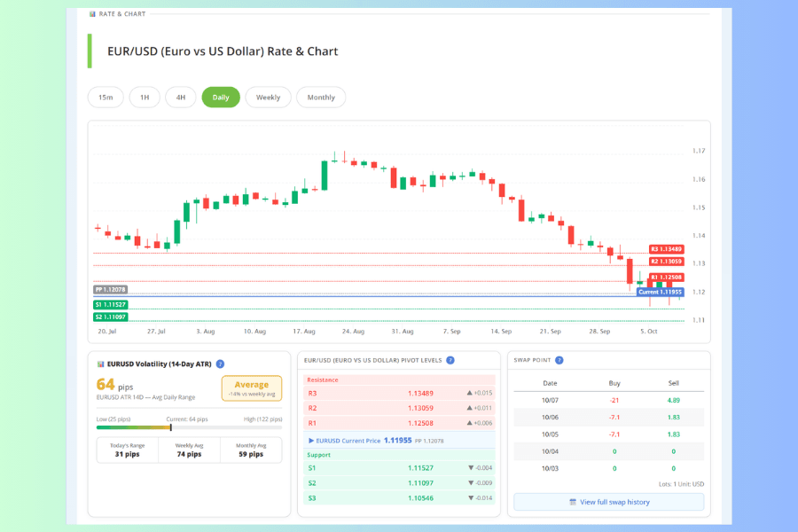Click the R1 1.12508 chart label
This screenshot has height=532, width=798.
[666, 278]
